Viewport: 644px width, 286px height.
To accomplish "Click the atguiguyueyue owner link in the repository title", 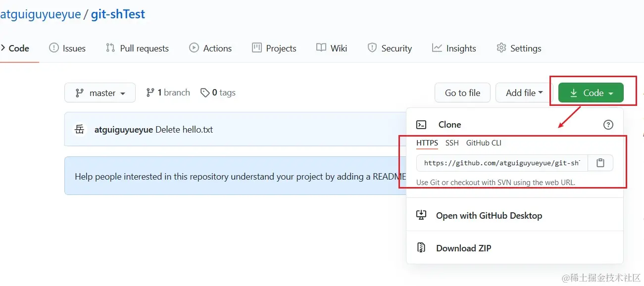I will [40, 14].
